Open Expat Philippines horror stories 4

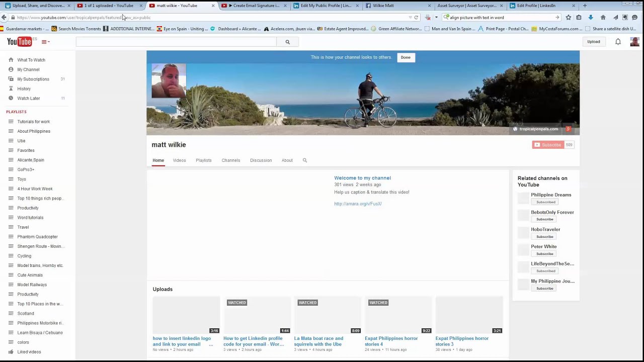point(391,341)
